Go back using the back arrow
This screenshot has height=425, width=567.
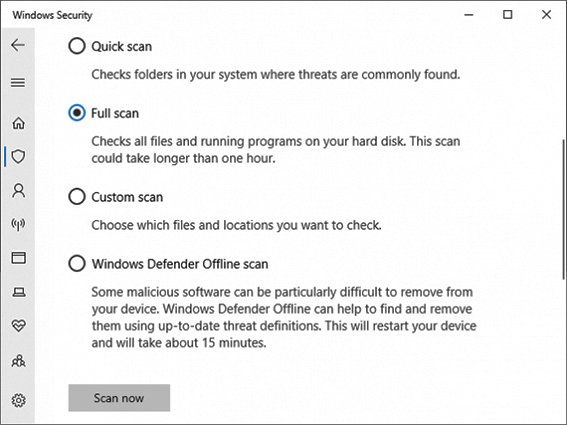click(18, 45)
